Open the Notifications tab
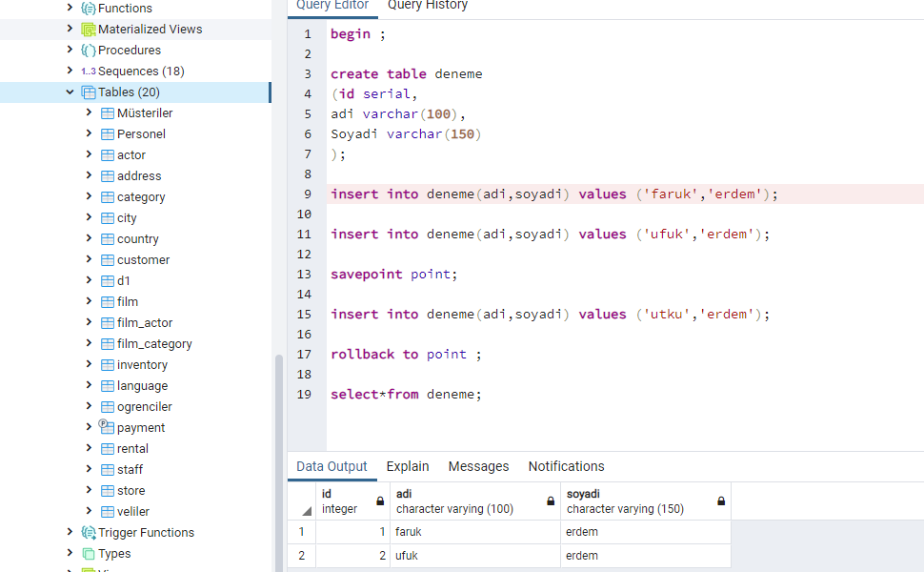The width and height of the screenshot is (924, 572). [x=566, y=466]
